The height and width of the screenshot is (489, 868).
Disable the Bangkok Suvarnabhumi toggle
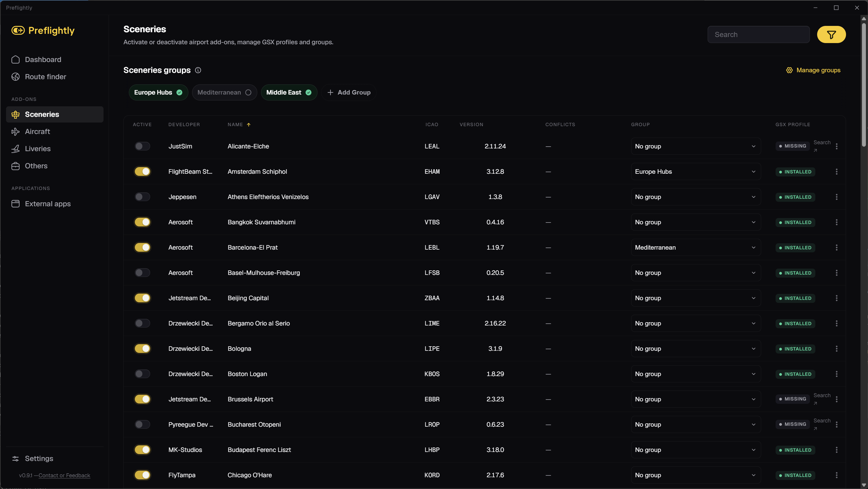(142, 222)
